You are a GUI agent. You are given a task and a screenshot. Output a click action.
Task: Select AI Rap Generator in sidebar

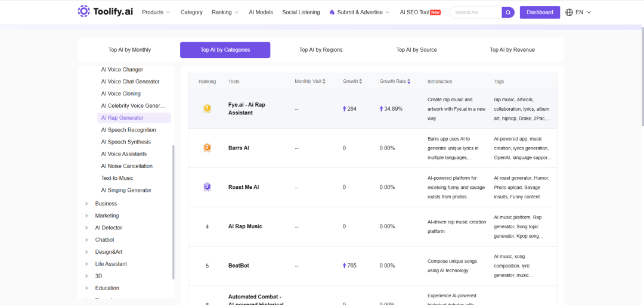(x=134, y=118)
